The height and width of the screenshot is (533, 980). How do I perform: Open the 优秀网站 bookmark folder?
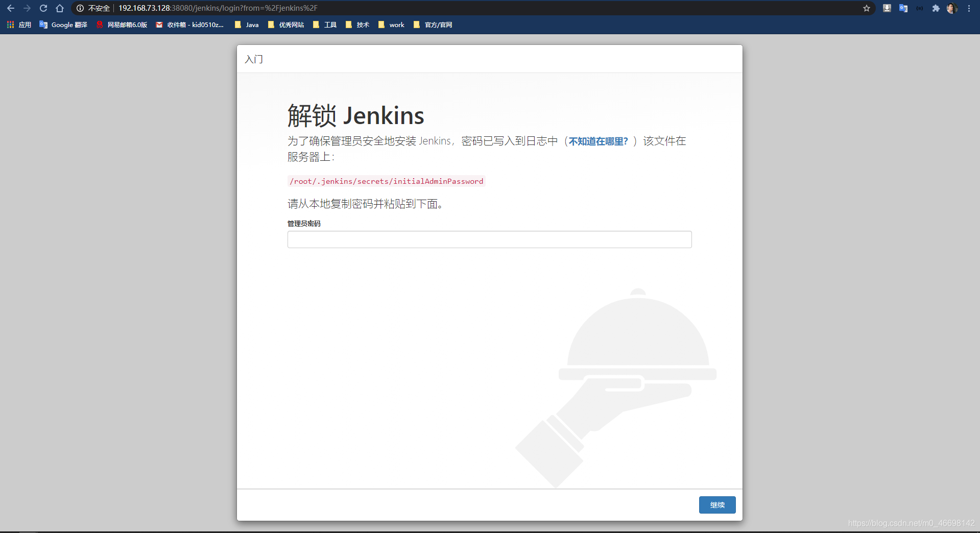coord(286,25)
